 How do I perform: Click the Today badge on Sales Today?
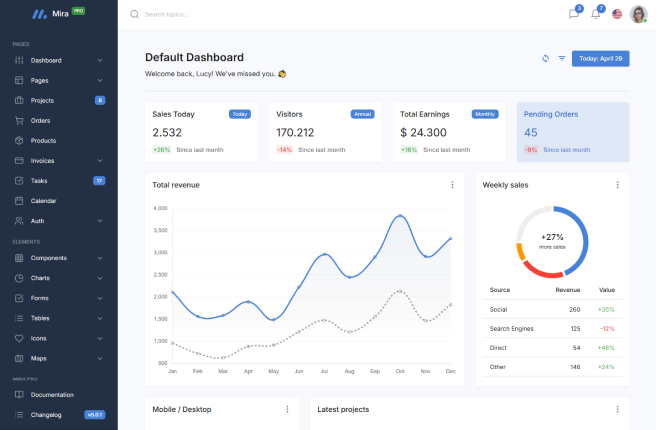coord(240,114)
